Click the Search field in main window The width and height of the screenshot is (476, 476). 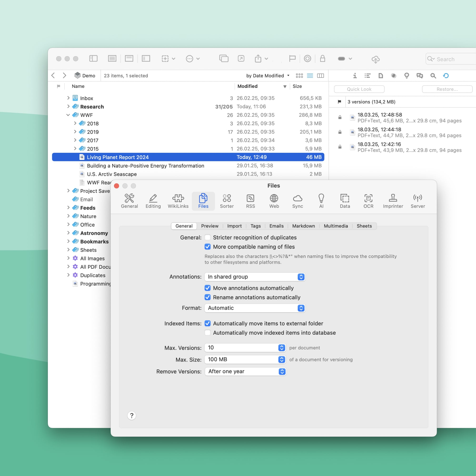coord(451,59)
